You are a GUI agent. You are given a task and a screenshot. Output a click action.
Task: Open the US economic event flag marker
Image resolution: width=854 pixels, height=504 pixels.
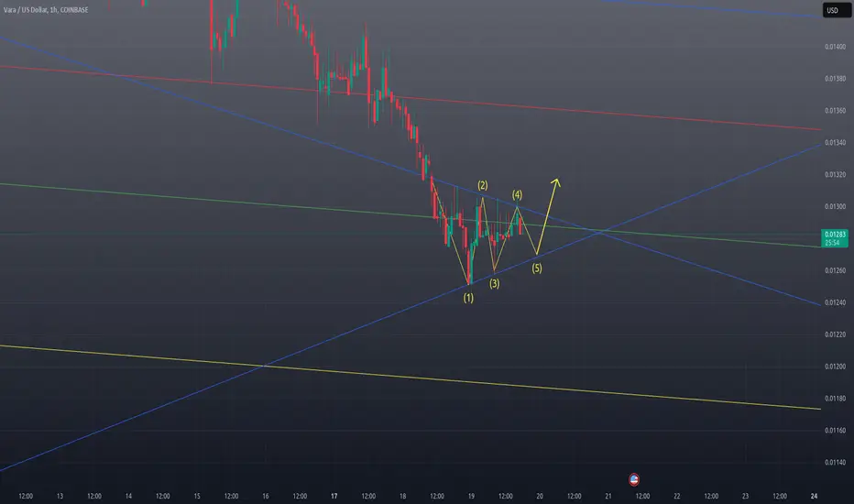[x=633, y=479]
